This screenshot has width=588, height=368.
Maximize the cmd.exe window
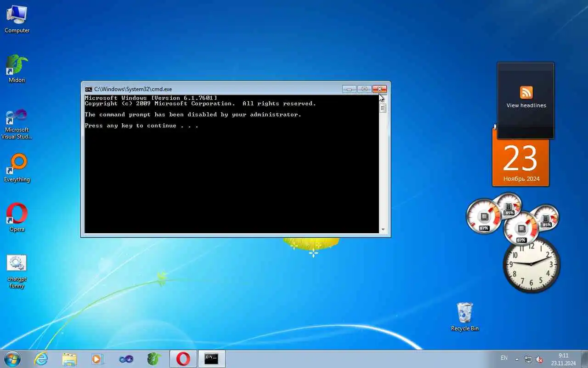(x=364, y=89)
